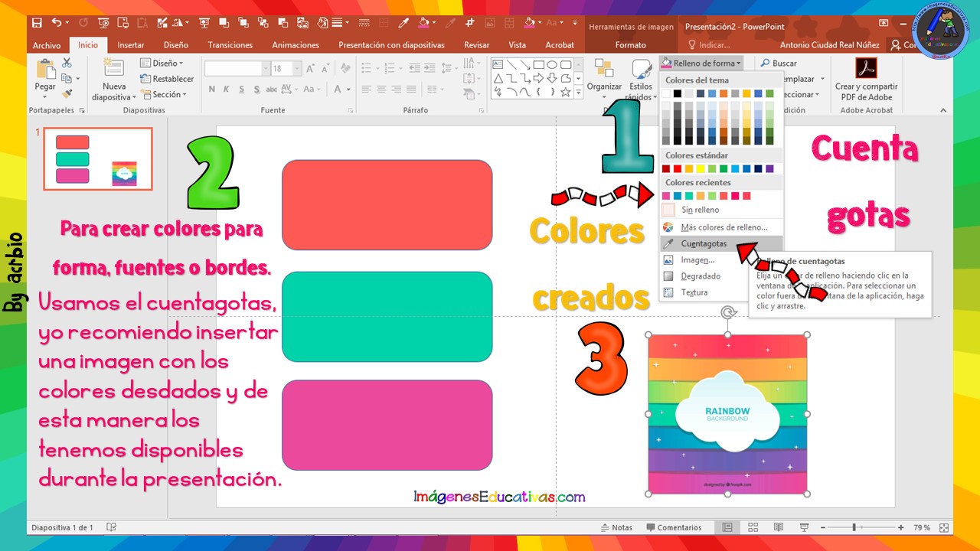980x551 pixels.
Task: Switch to the Animaciones tab
Action: click(x=296, y=45)
